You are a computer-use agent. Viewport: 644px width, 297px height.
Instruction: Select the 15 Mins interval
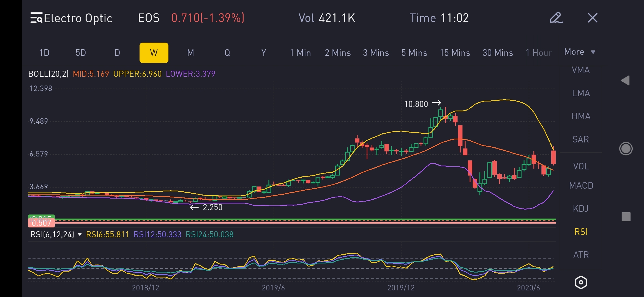455,53
